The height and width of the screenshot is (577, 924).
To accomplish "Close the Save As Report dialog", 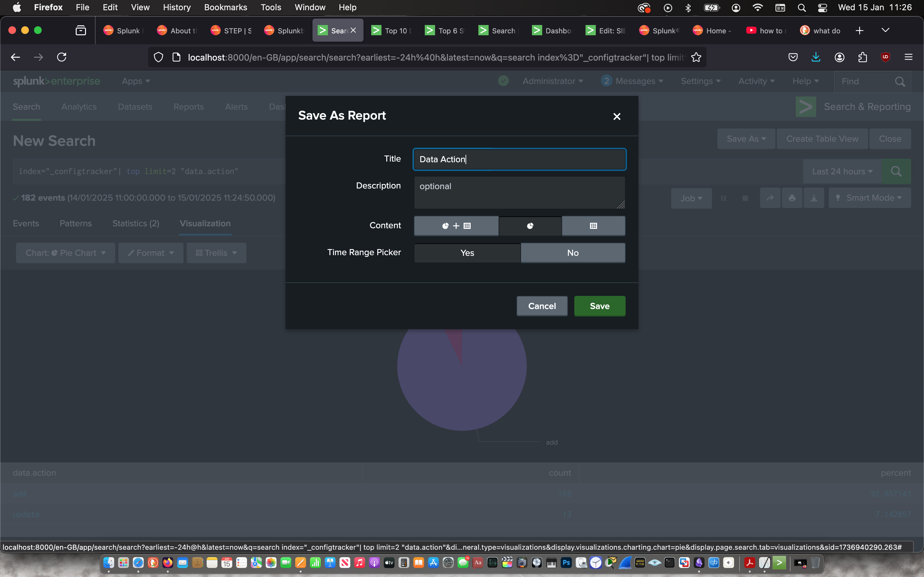I will click(617, 116).
